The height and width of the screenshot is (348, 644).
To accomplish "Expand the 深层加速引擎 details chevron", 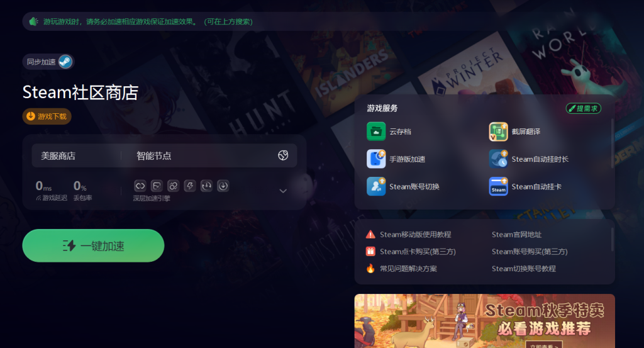I will (x=283, y=191).
